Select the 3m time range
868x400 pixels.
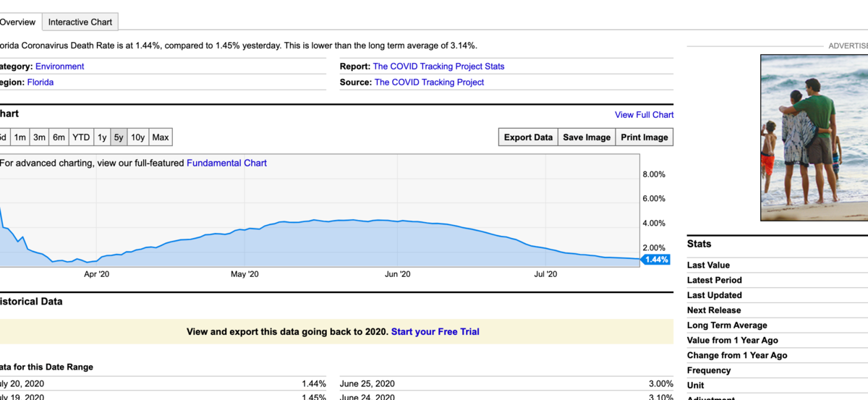pos(39,137)
